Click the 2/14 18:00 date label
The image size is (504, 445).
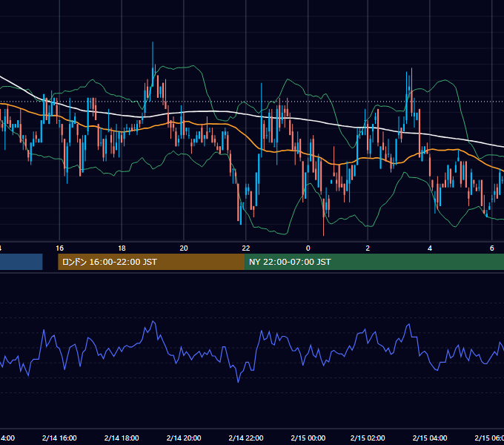(122, 438)
